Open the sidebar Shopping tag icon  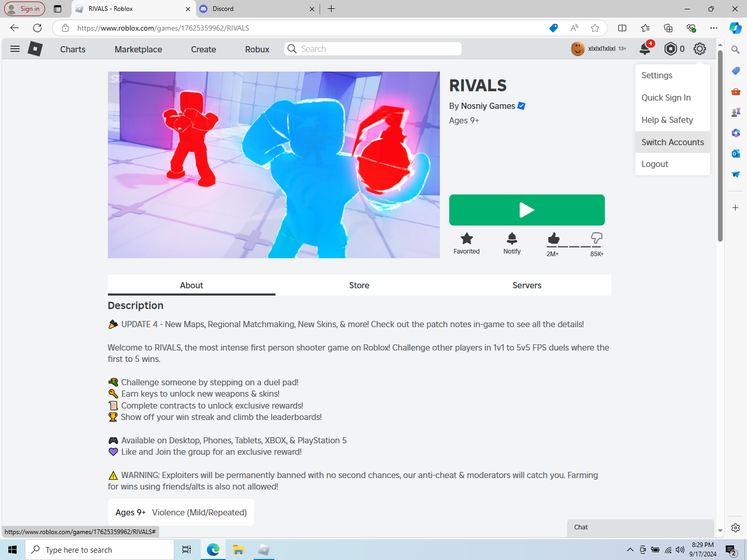tap(736, 71)
